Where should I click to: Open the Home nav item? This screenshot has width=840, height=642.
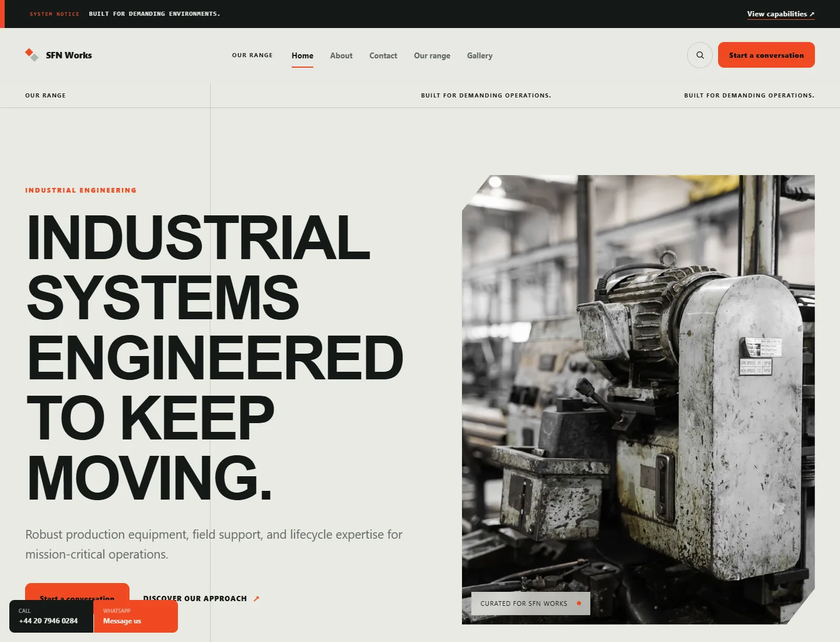click(x=302, y=55)
